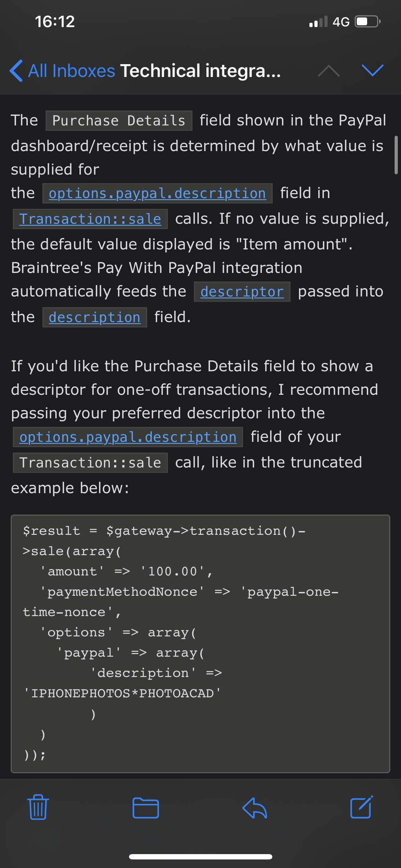Viewport: 401px width, 868px height.
Task: Go to previous message with up chevron
Action: point(329,71)
